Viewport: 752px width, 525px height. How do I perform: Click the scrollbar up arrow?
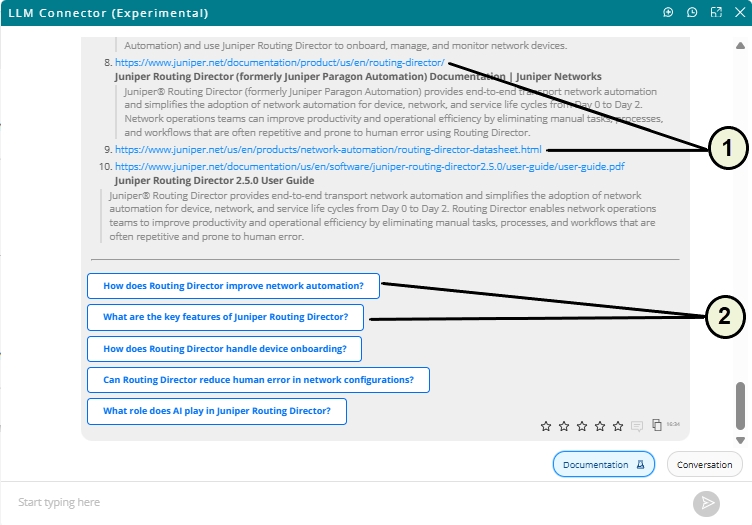(x=740, y=46)
